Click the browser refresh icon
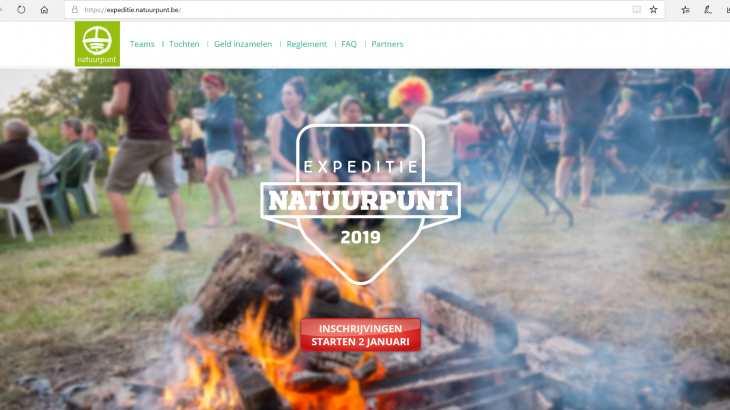Viewport: 730px width, 410px height. [21, 10]
